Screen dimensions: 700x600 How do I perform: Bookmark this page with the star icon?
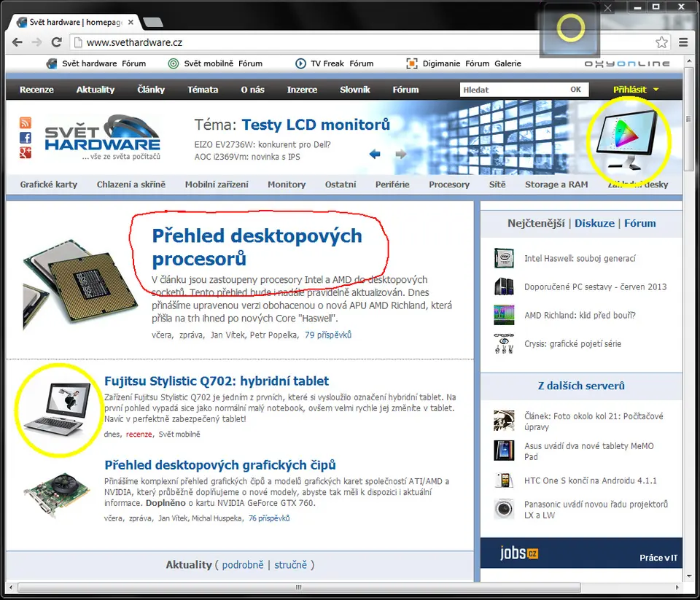tap(661, 42)
